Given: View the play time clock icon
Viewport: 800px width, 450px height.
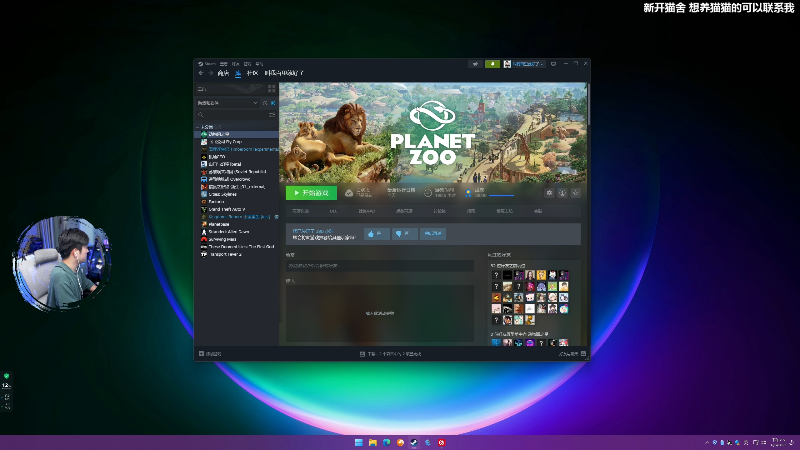Looking at the screenshot, I should (x=428, y=193).
